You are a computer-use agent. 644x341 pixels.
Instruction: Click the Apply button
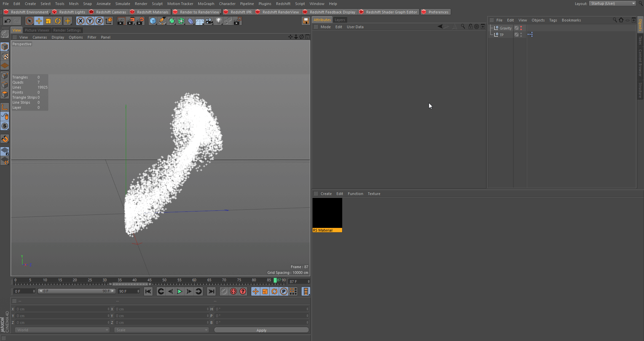(261, 330)
